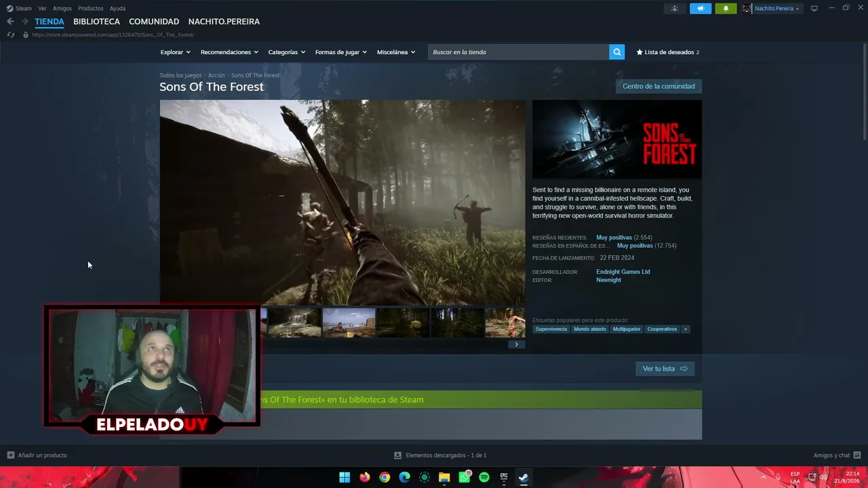
Task: Click the Todos los juegos breadcrumb
Action: coord(180,75)
